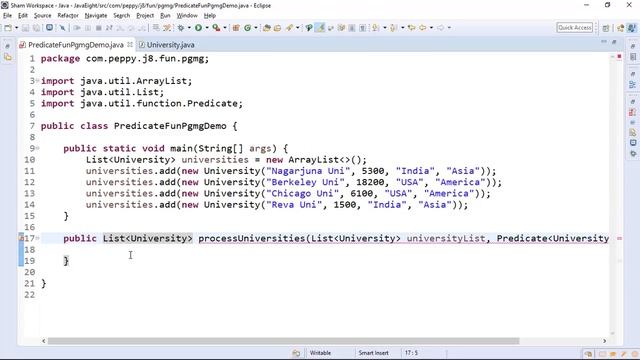
Task: Open the Window menu
Action: point(187,16)
